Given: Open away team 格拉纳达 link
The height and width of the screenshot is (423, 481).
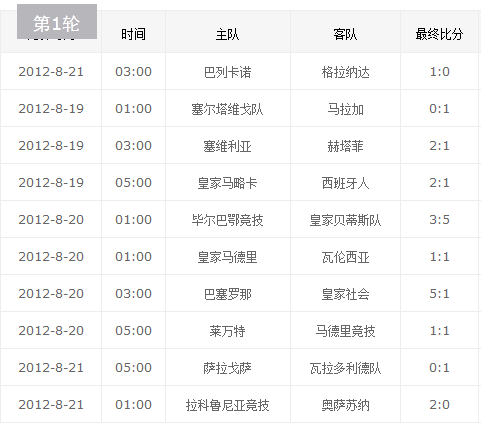Looking at the screenshot, I should pyautogui.click(x=345, y=72).
